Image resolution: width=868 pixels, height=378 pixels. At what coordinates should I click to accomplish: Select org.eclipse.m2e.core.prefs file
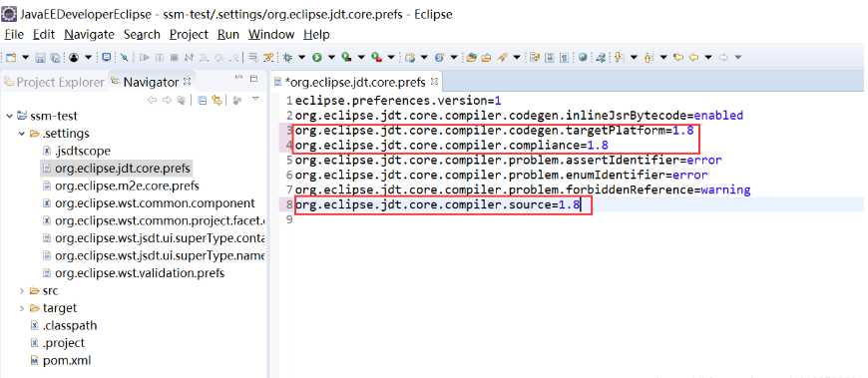(127, 186)
